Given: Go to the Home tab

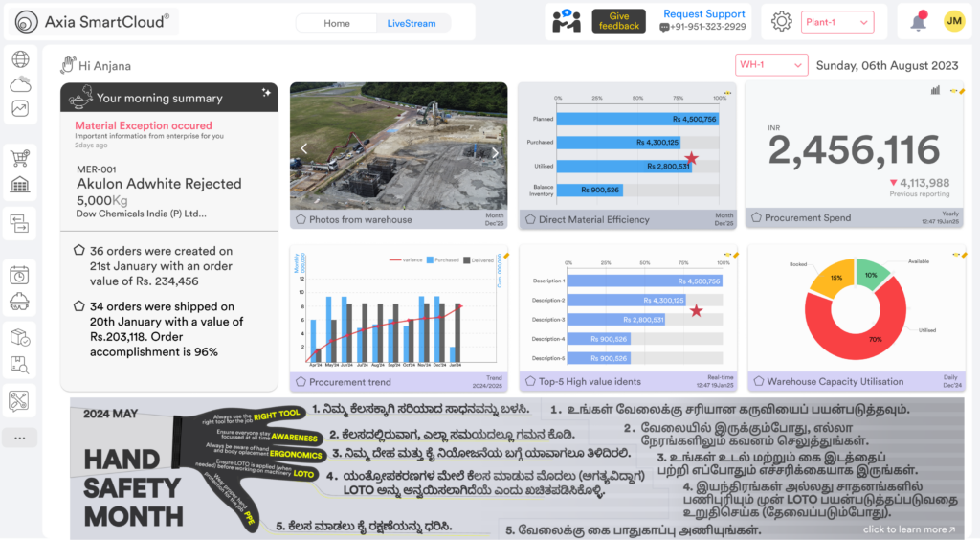Looking at the screenshot, I should pos(337,23).
